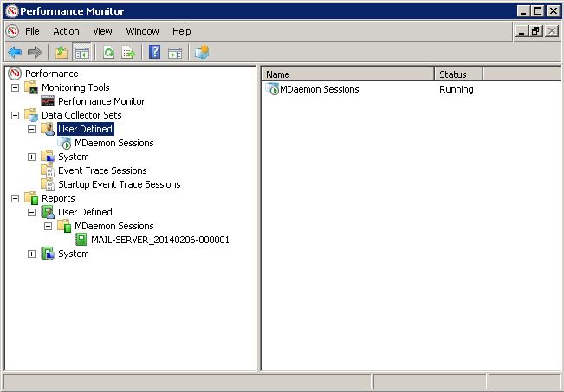Image resolution: width=564 pixels, height=392 pixels.
Task: Minimize the inner MDI child window
Action: pyautogui.click(x=522, y=31)
